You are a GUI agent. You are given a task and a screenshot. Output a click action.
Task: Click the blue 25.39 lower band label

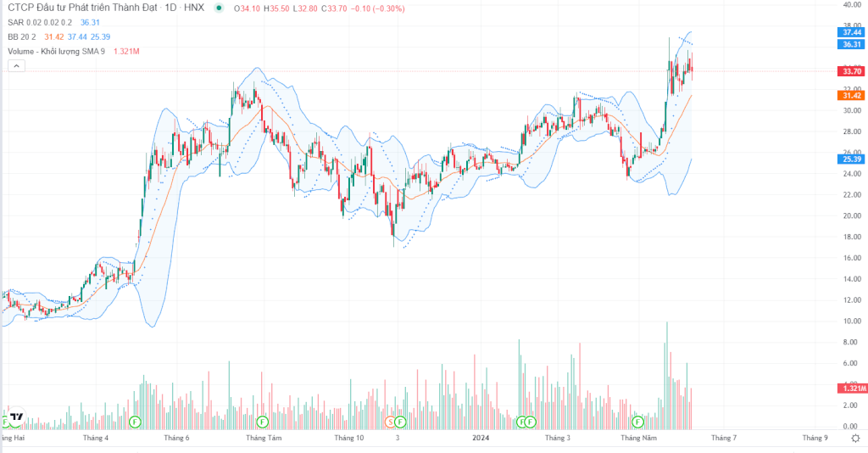(x=851, y=159)
